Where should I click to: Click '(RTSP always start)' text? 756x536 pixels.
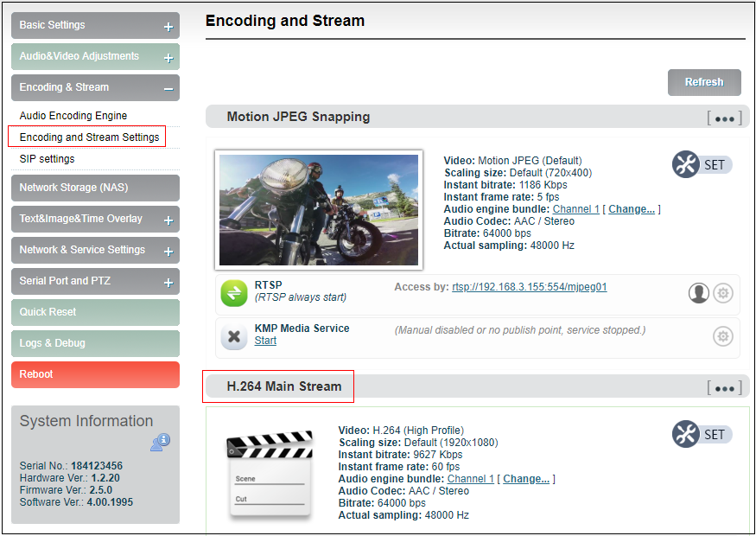coord(301,297)
